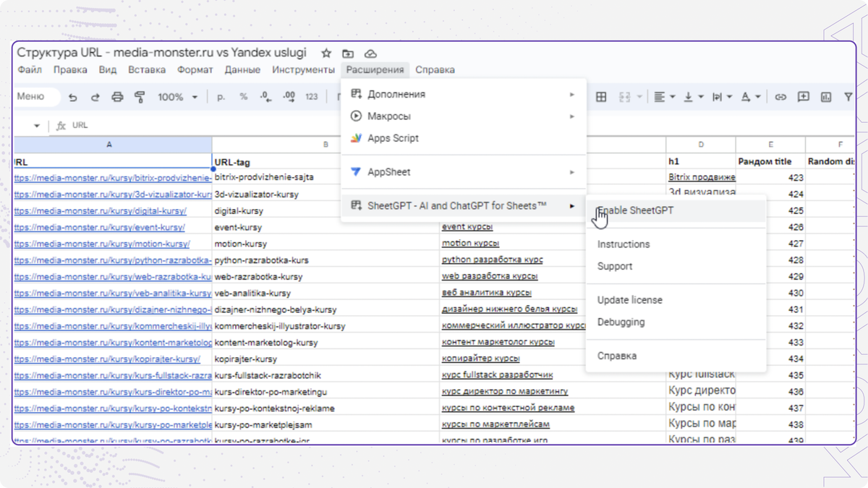Viewport: 868px width, 488px height.
Task: Increase decimal places (.00 arrow icon)
Action: [289, 97]
